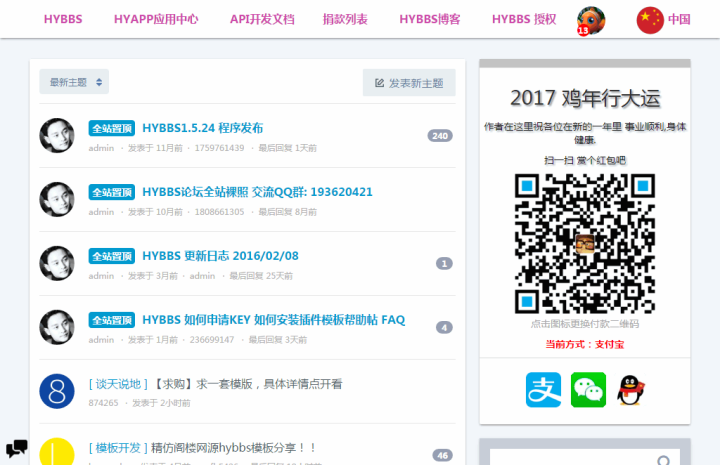Click admin avatar on HYBBS1.5.24 row
Screen dimensions: 720x465
click(x=57, y=135)
